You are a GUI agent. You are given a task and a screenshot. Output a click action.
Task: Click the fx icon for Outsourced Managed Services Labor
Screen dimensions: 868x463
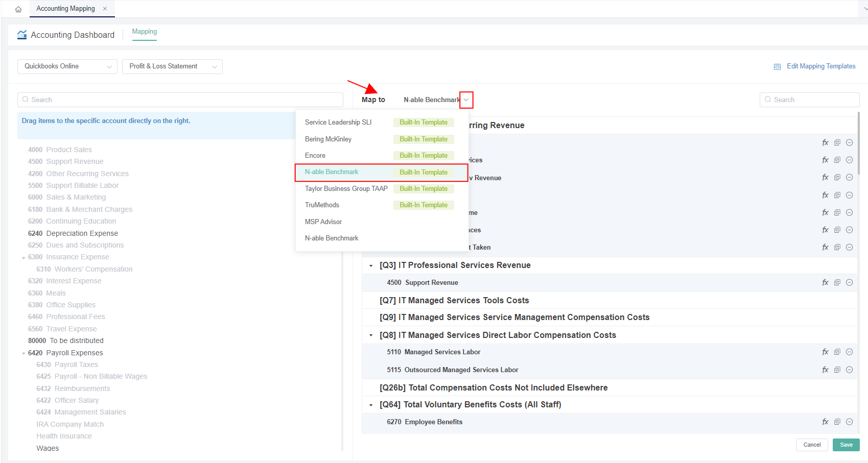(x=825, y=370)
